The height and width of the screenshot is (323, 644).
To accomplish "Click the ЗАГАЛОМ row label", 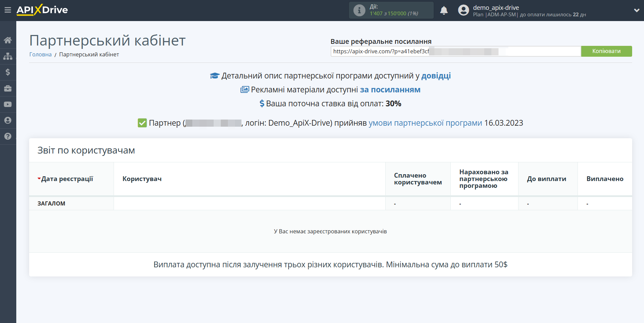I will [x=51, y=203].
